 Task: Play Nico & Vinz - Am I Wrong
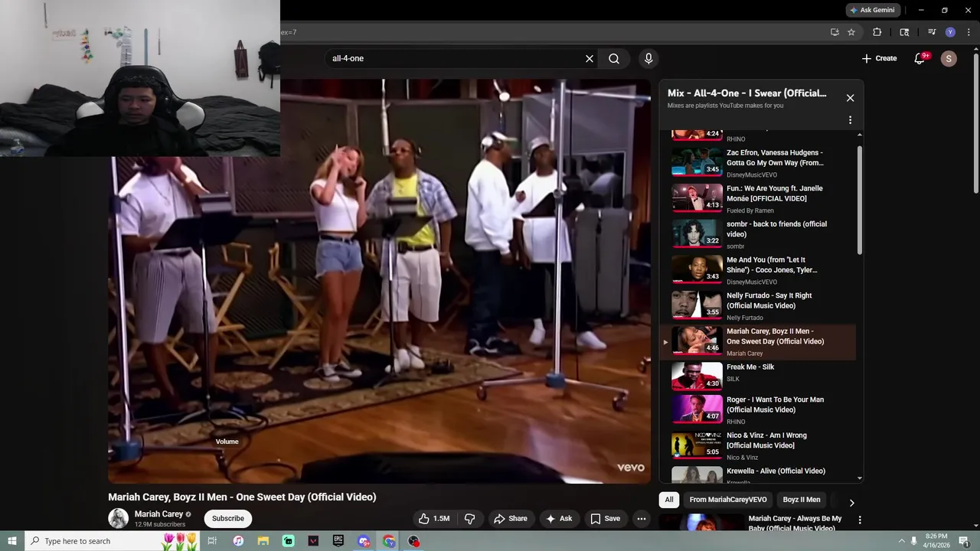tap(758, 445)
